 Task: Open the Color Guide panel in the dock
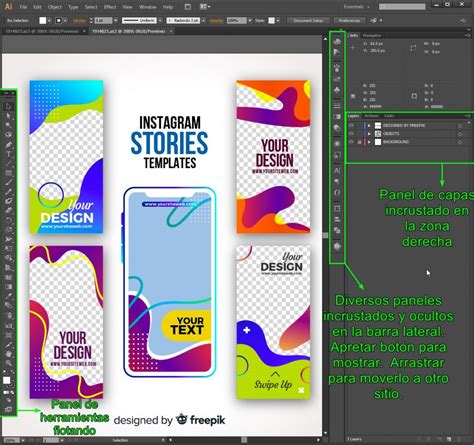click(337, 52)
